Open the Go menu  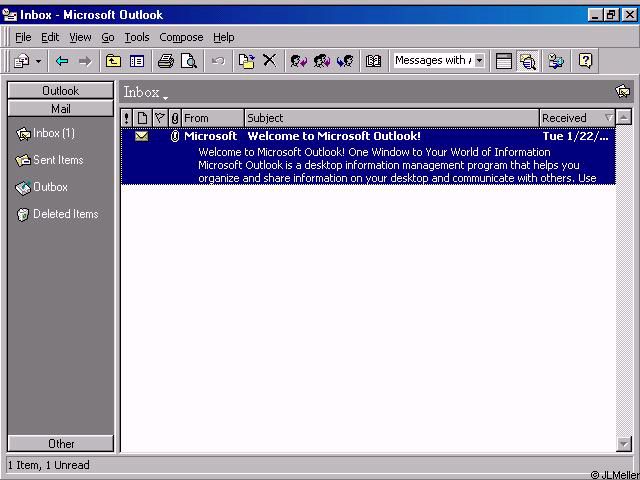(108, 37)
